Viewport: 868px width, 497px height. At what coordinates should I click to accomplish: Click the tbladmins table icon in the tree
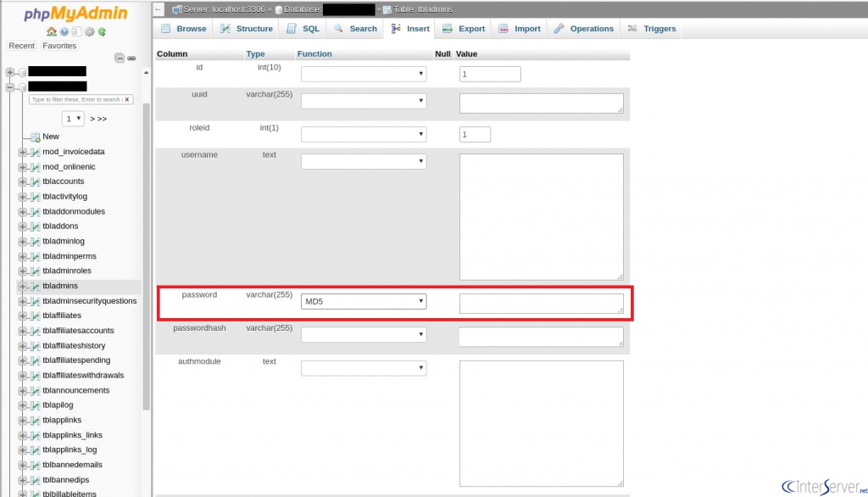click(36, 286)
